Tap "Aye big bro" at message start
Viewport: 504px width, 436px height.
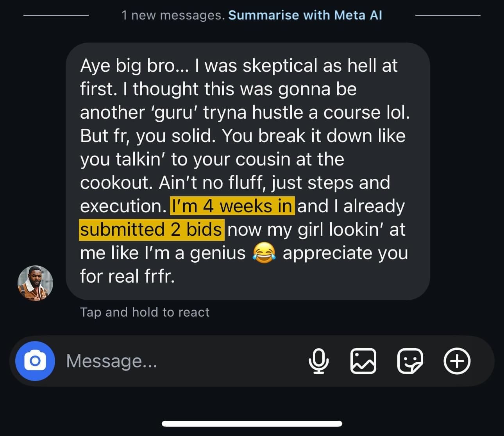(133, 66)
